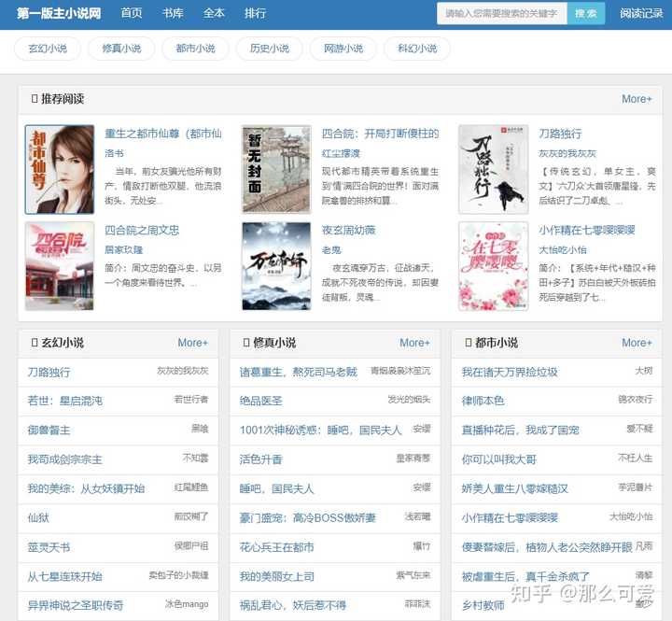Open 直播种花后，我成了国宠
Screen dimensions: 672x621
point(520,430)
